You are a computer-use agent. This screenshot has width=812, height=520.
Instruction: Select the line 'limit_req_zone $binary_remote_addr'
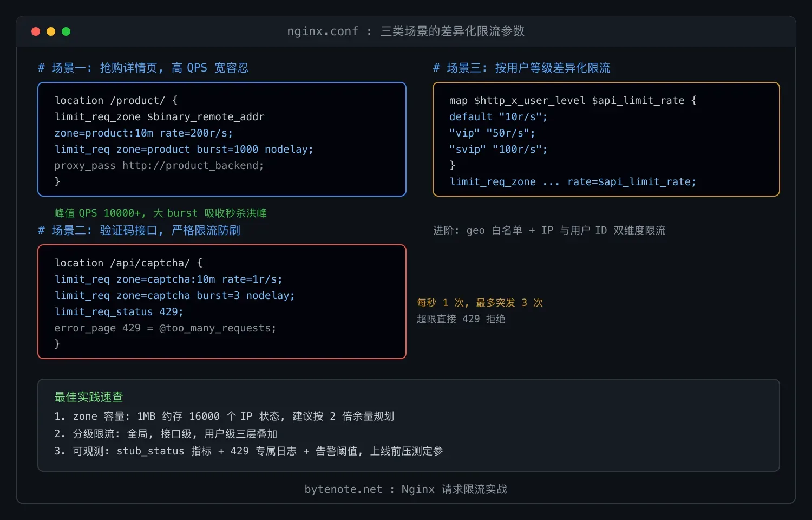(159, 116)
